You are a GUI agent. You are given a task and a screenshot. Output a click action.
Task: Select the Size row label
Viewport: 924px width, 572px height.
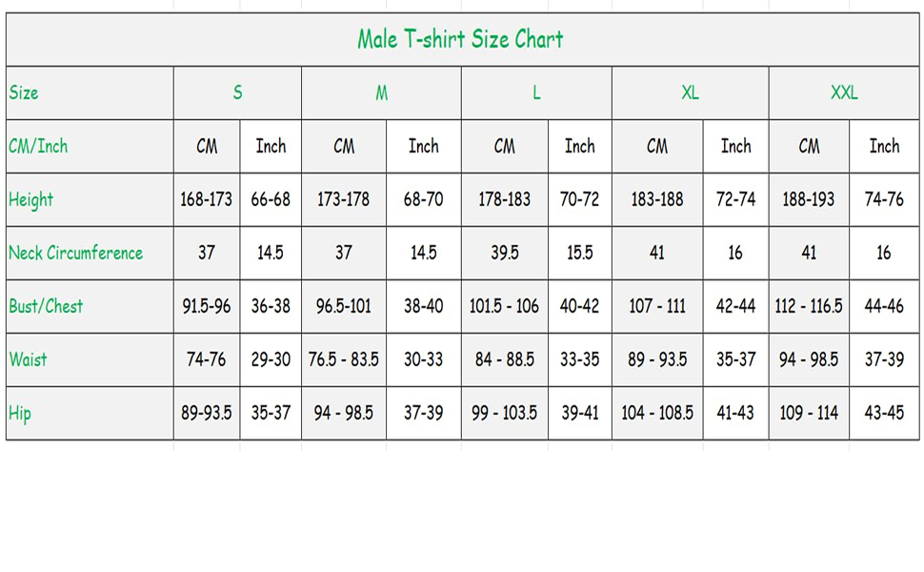24,92
